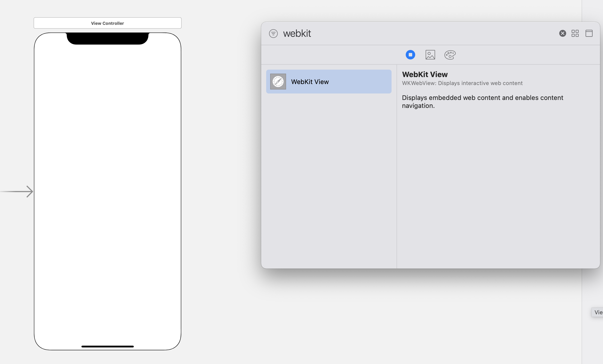Select the Objects library tab

coord(410,55)
